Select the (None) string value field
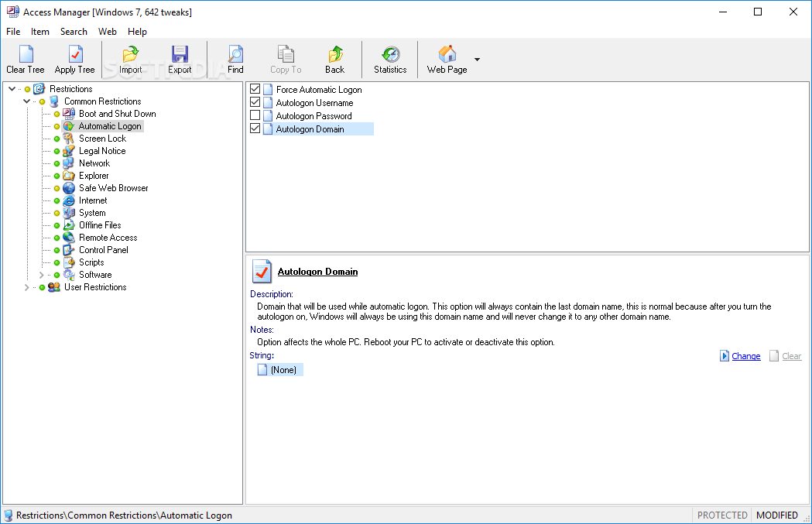 pyautogui.click(x=282, y=369)
